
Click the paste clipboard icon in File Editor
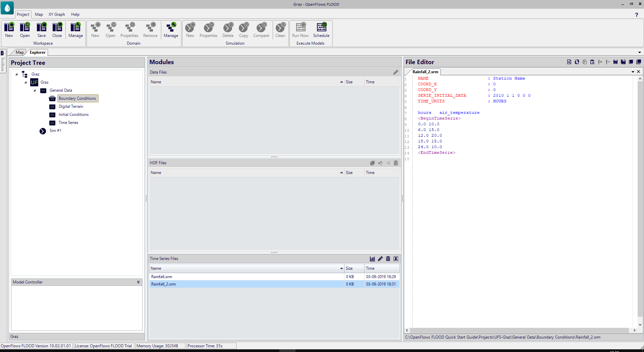tap(592, 62)
